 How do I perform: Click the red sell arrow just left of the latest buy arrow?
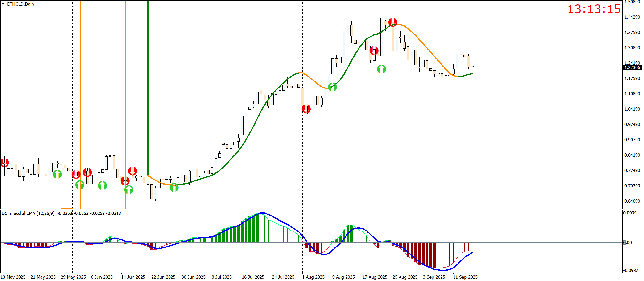pos(374,51)
